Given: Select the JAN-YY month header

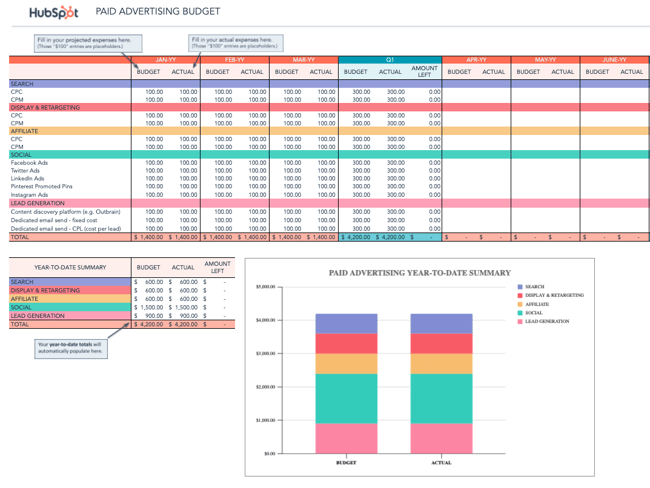Looking at the screenshot, I should point(167,60).
